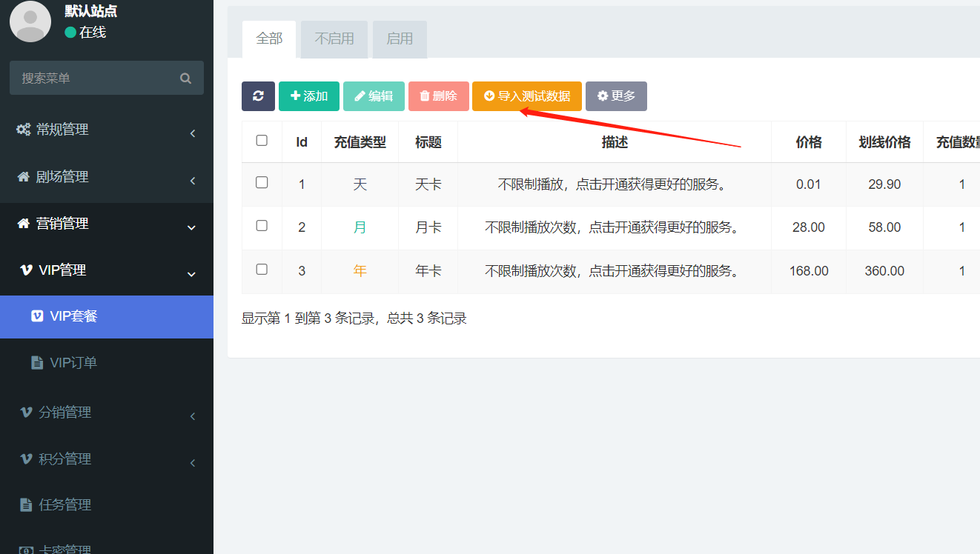The image size is (980, 554).
Task: Switch to the 不启用 tab
Action: point(334,39)
